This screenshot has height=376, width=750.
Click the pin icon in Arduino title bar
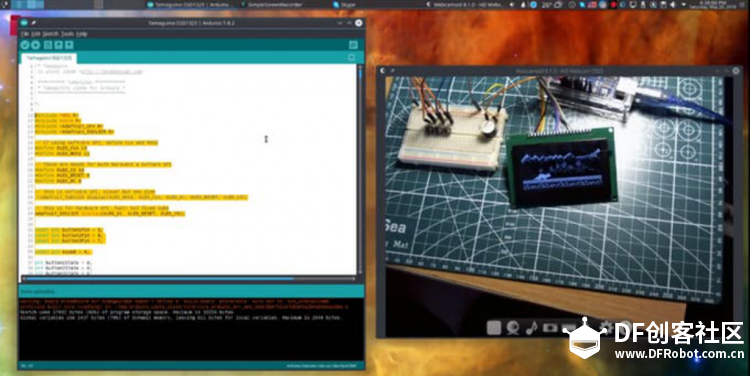(33, 22)
